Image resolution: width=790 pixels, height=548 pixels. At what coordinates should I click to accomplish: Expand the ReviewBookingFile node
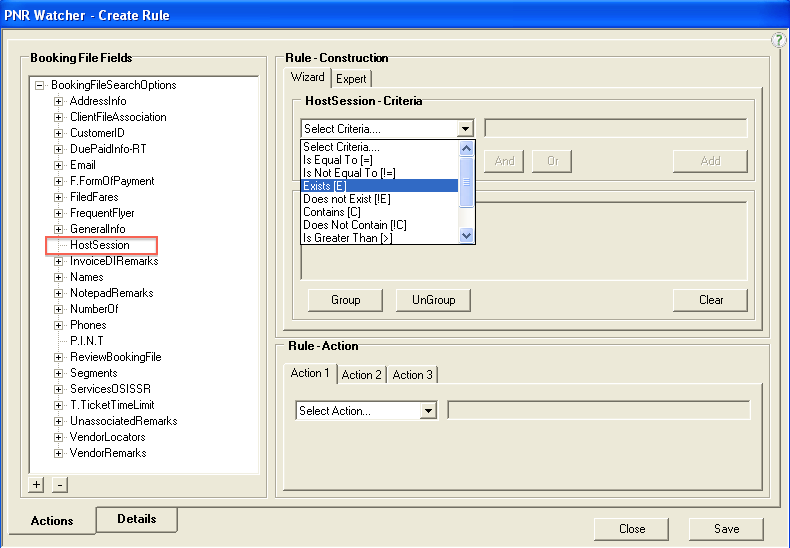tap(58, 358)
